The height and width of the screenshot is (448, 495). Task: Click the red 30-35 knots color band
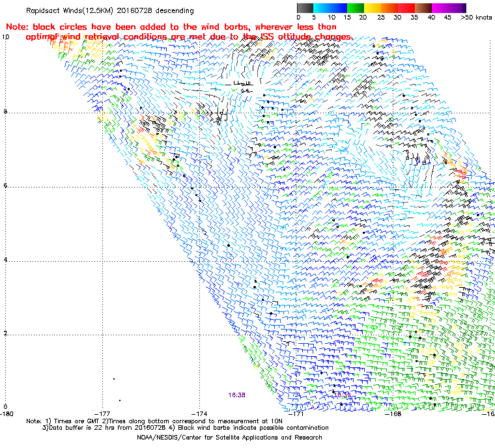[x=406, y=8]
